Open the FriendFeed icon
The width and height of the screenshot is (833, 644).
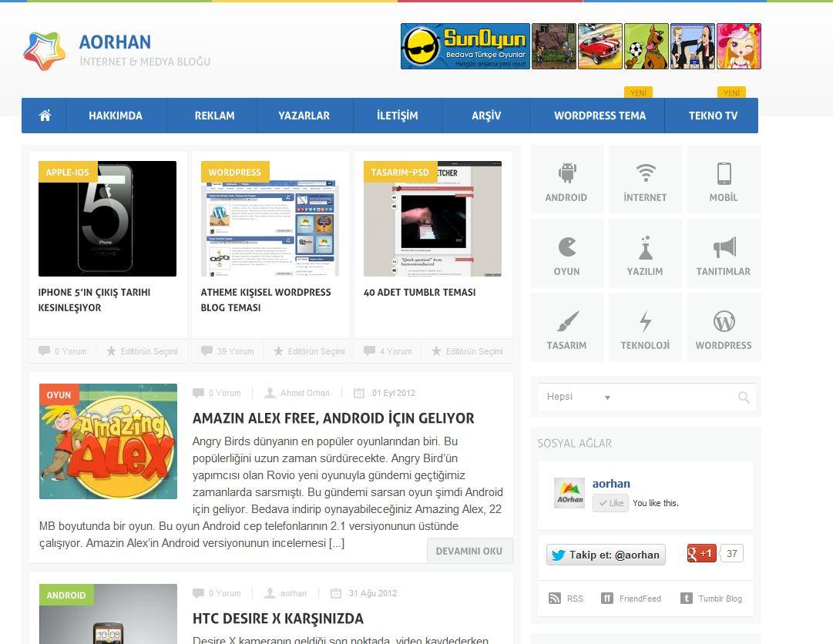(606, 599)
